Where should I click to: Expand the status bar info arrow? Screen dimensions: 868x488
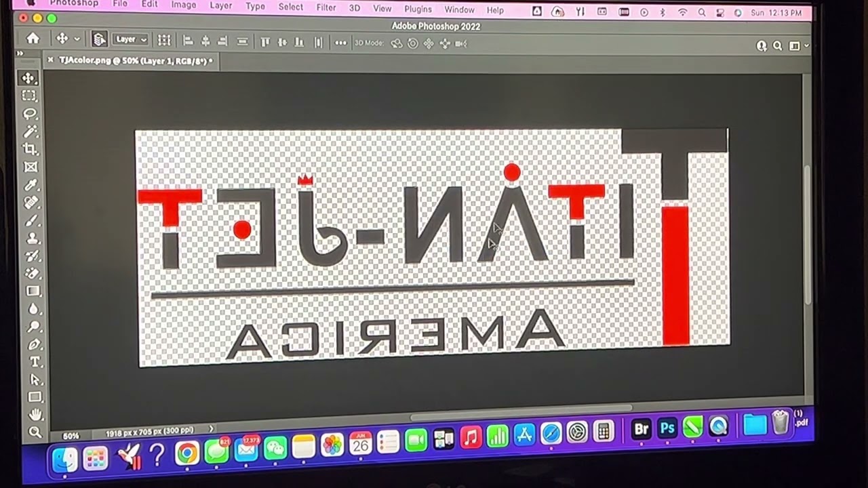coord(212,429)
